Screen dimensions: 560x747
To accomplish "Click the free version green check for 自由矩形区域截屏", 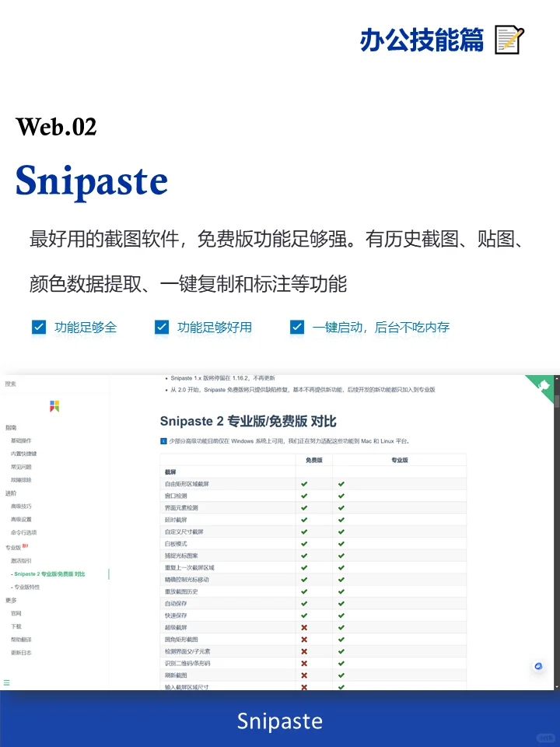I will (304, 484).
